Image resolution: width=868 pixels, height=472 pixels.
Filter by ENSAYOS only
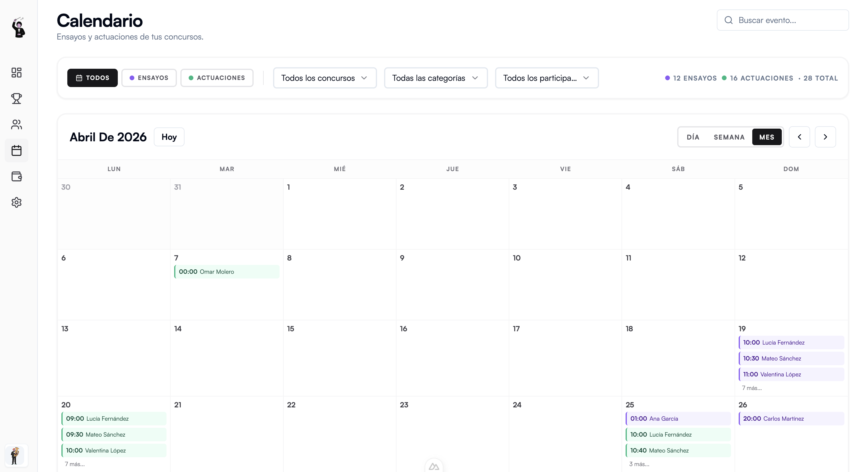coord(149,78)
